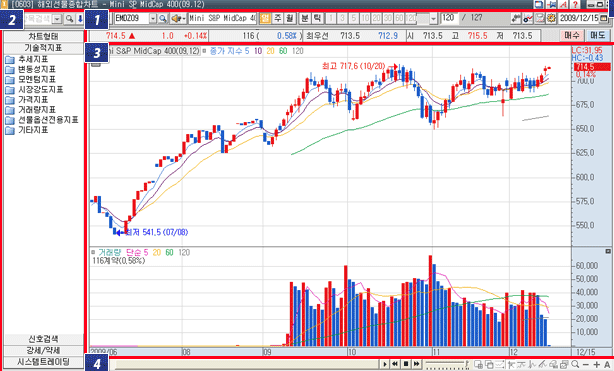Toggle the 60 moving average label on price chart
The width and height of the screenshot is (614, 371).
pos(283,51)
